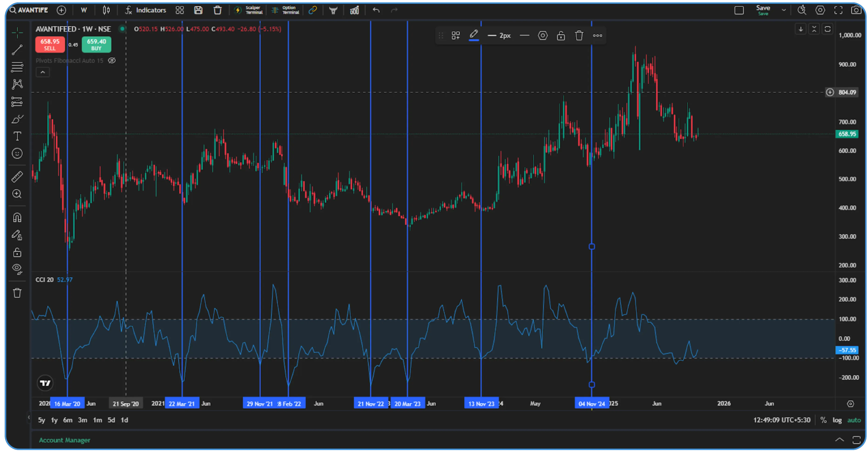The image size is (868, 453).
Task: Delete all drawings with the trash icon
Action: coord(17,293)
